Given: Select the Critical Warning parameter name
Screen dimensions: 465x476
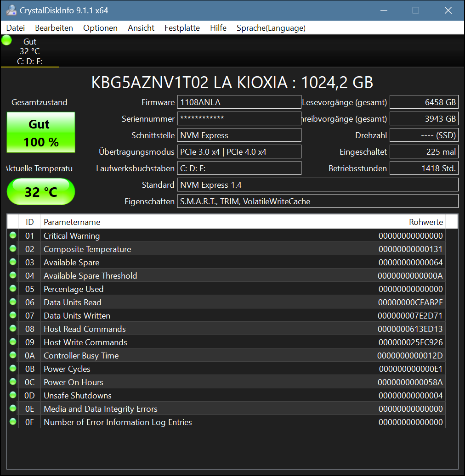Looking at the screenshot, I should pos(72,236).
